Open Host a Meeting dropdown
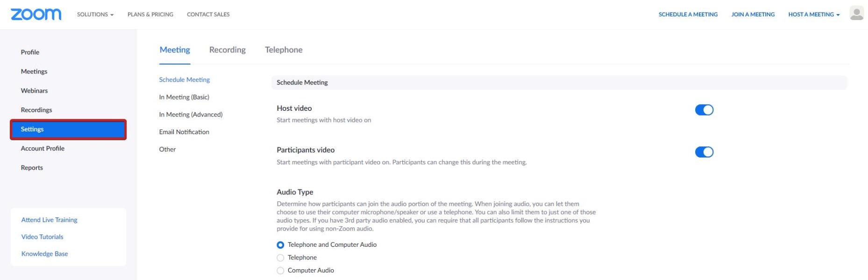The image size is (868, 280). pyautogui.click(x=814, y=14)
